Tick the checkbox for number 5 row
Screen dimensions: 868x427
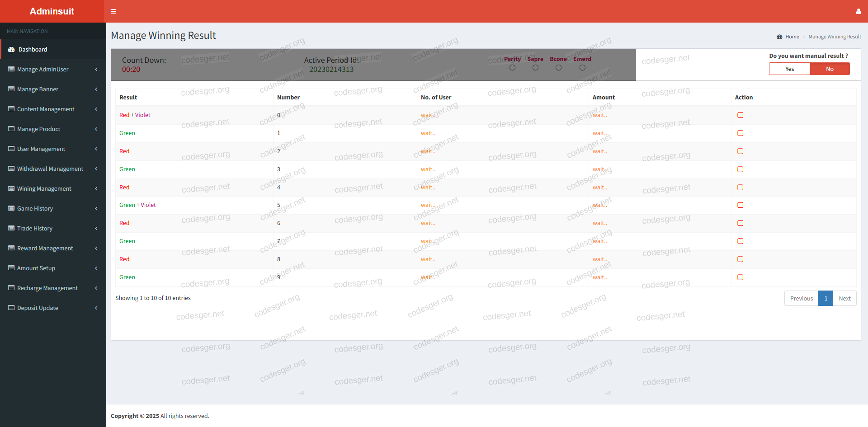point(740,205)
